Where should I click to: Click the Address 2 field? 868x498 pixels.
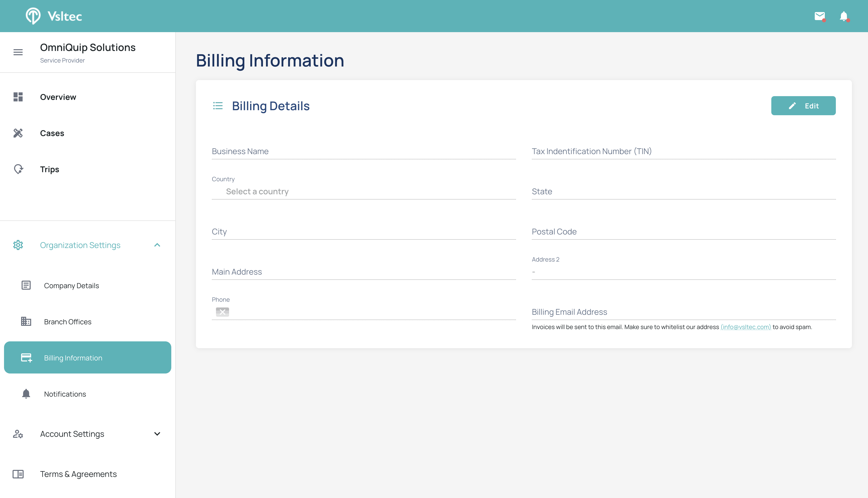[684, 272]
